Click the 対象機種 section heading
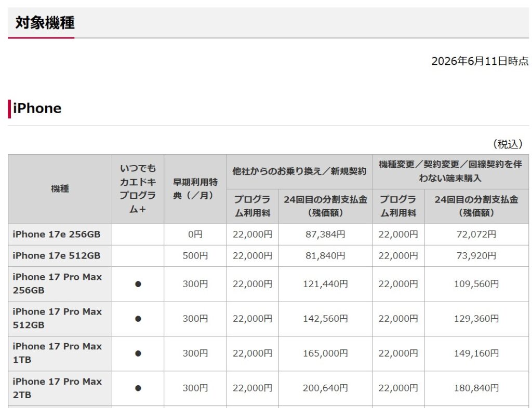The width and height of the screenshot is (532, 408). [45, 23]
